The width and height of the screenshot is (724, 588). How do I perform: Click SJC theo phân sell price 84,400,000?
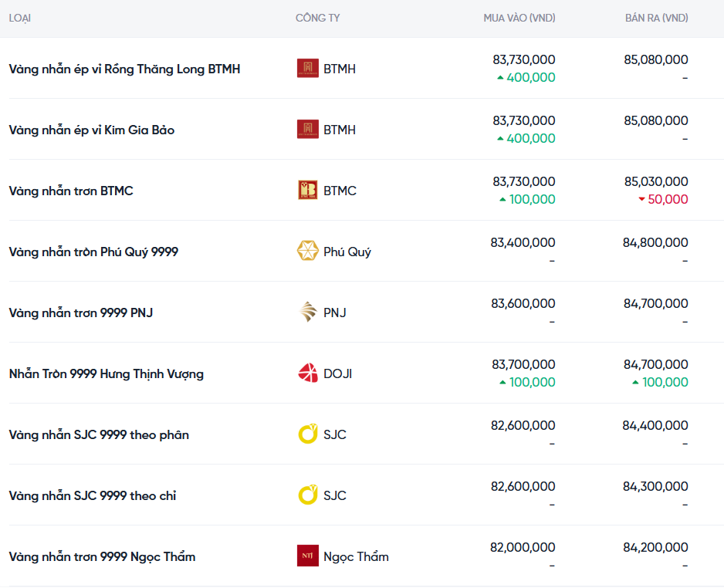655,425
